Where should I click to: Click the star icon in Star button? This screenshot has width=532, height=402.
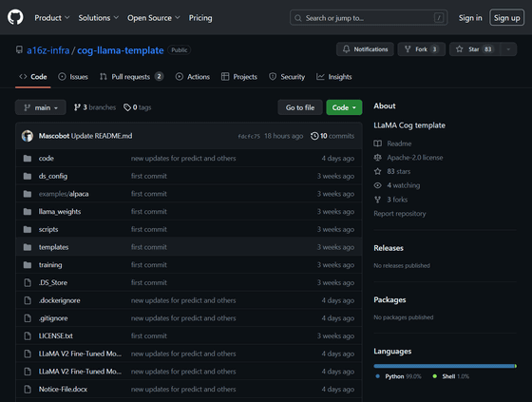click(460, 49)
